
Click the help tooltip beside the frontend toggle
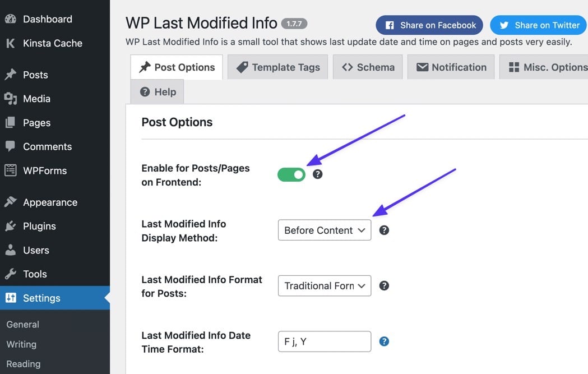[317, 174]
